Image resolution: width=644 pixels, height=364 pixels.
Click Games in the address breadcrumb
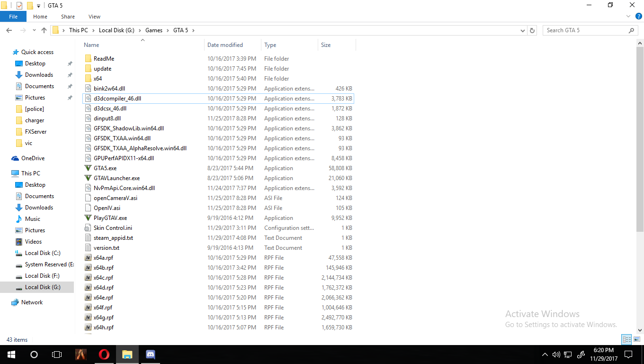click(153, 30)
